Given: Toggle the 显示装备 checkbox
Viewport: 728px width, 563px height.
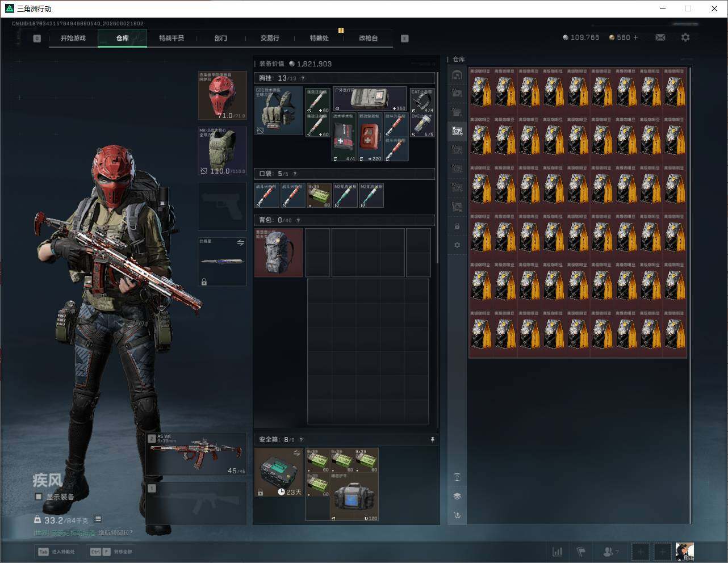Looking at the screenshot, I should 39,497.
